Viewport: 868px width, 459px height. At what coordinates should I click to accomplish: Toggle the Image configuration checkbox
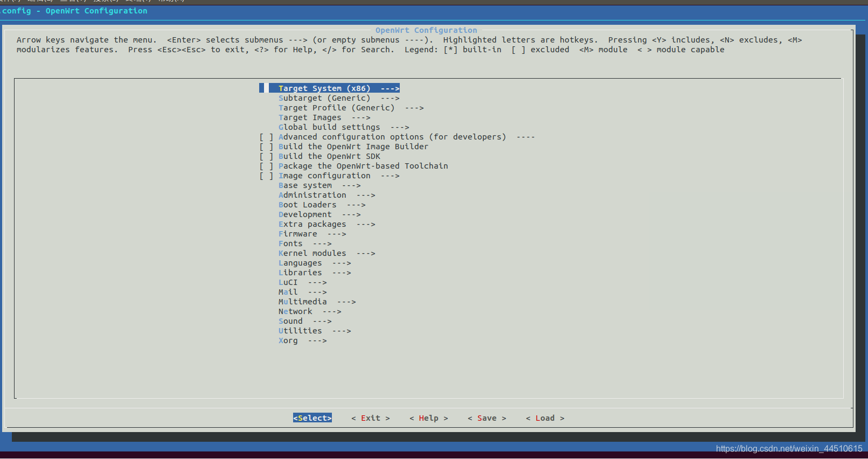[x=266, y=176]
